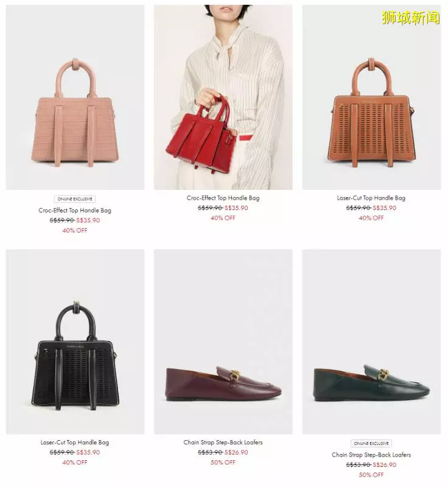The image size is (448, 487).
Task: Click the S$26.90 sale price of green loafers
Action: pyautogui.click(x=384, y=464)
